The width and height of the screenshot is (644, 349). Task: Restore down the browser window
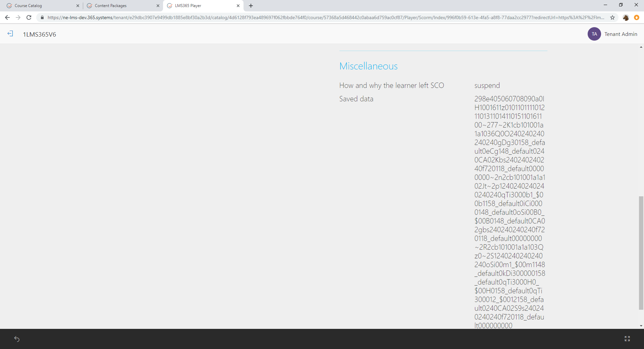coord(621,5)
